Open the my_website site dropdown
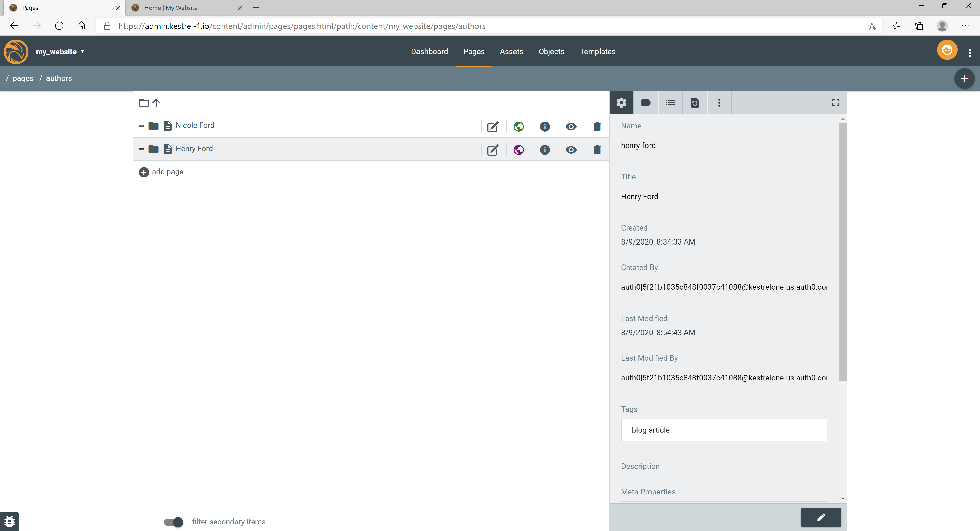 pyautogui.click(x=60, y=52)
